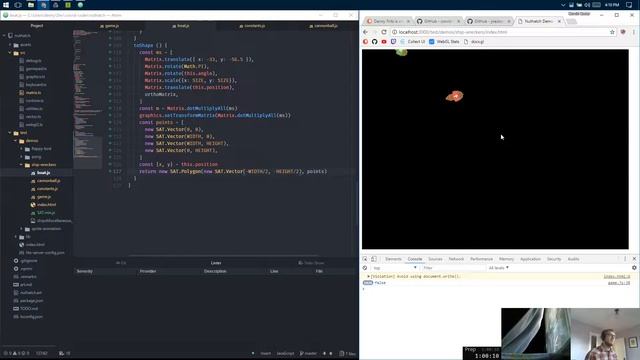Open the console context 'top' dropdown
This screenshot has width=640, height=360.
395,268
